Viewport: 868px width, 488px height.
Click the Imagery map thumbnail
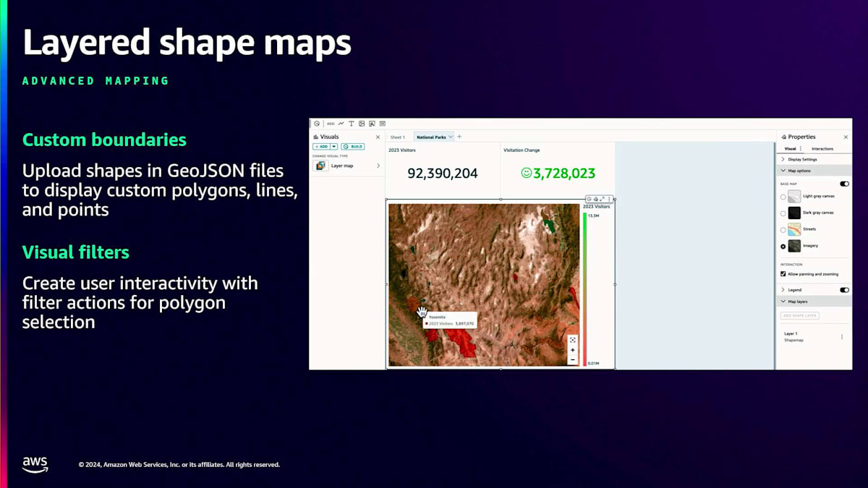tap(794, 246)
